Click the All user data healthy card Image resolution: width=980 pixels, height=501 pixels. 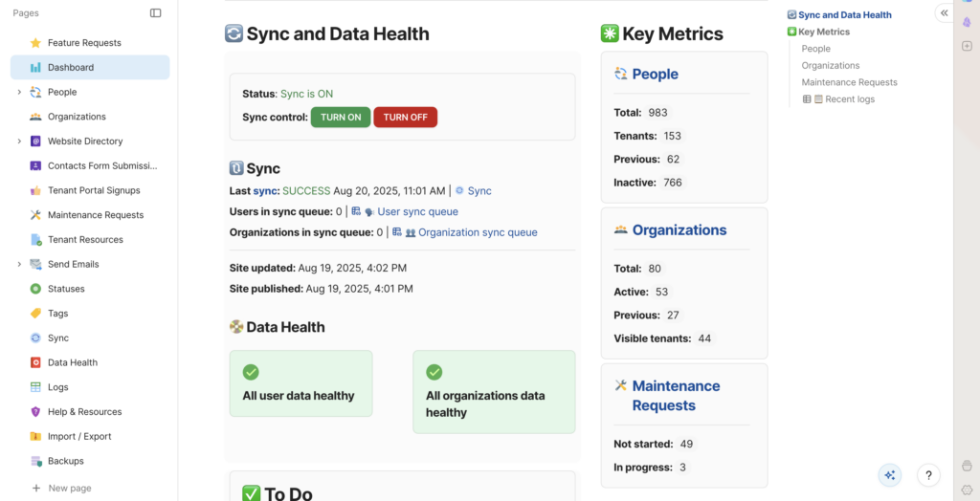[x=301, y=383]
